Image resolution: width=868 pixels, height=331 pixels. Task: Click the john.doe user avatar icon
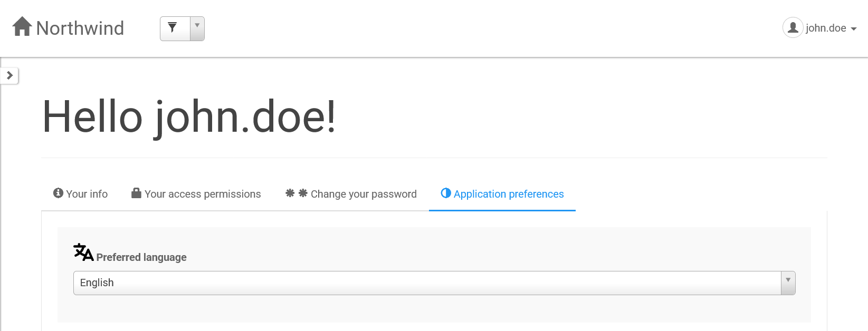793,27
